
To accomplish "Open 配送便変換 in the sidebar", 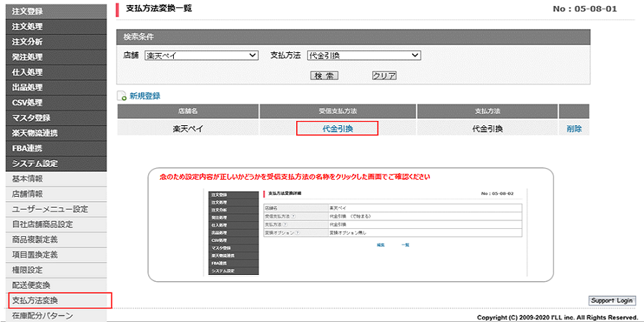I will pyautogui.click(x=56, y=285).
